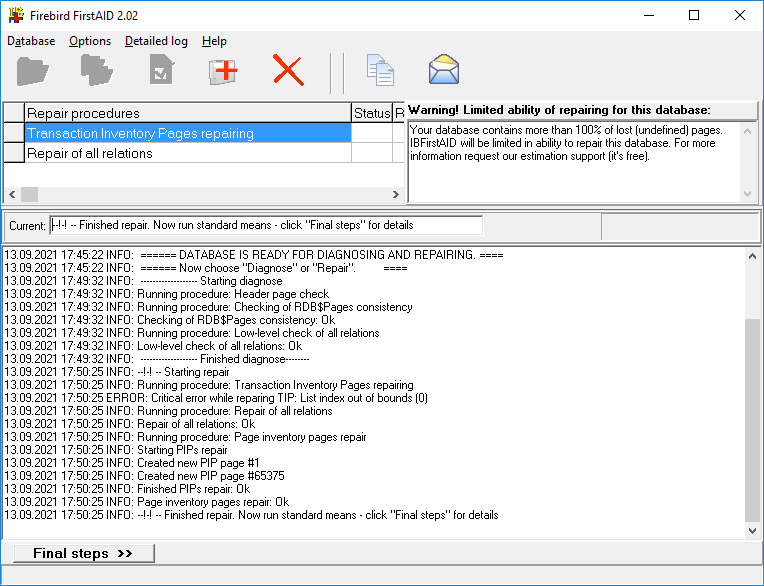This screenshot has width=764, height=586.
Task: Click row selector beside Transaction Inventory Pages
Action: [14, 133]
